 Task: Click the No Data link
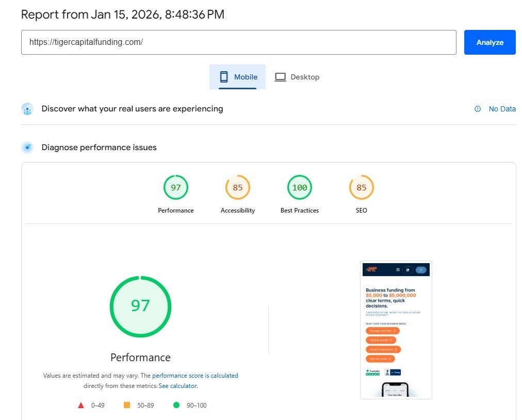pos(502,109)
